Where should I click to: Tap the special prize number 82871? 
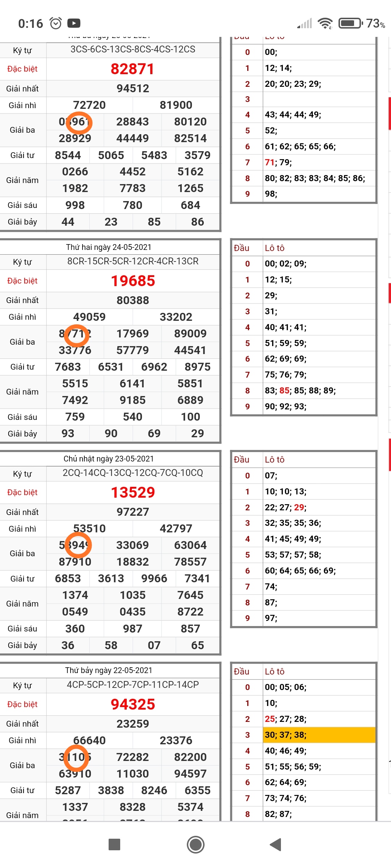133,69
